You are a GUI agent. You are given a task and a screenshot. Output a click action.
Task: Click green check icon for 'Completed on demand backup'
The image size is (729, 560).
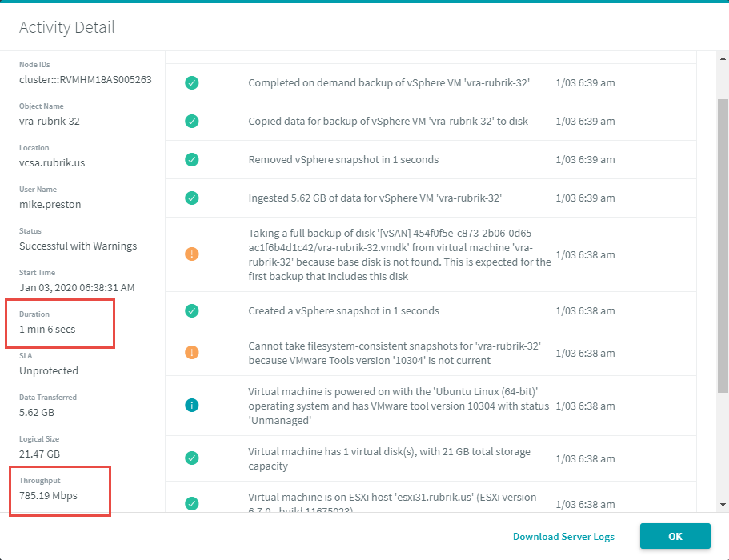[191, 82]
